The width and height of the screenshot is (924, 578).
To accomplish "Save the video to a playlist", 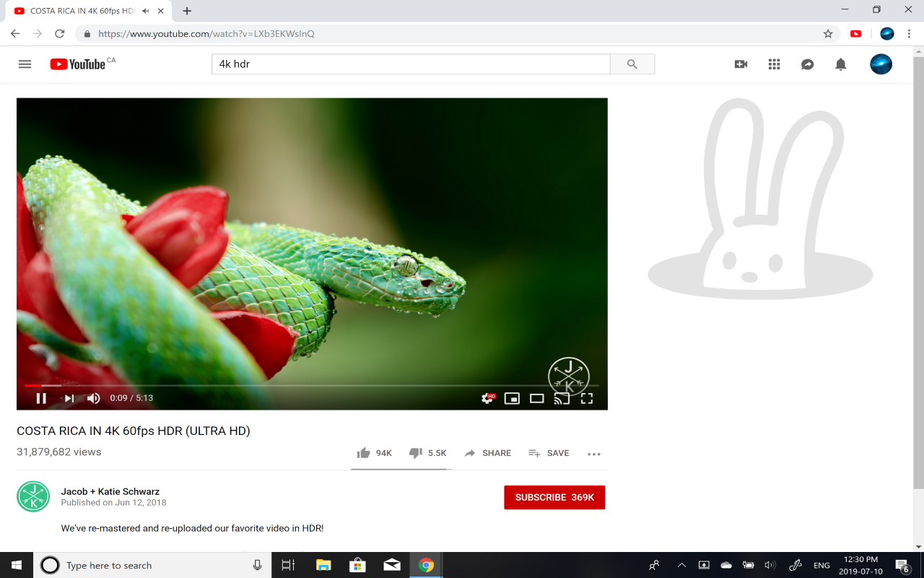I will tap(549, 453).
